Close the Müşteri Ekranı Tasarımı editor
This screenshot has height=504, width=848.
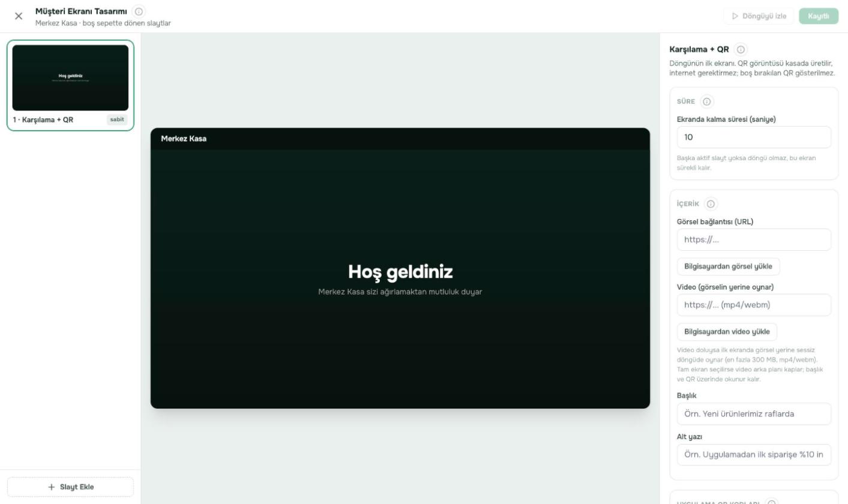[x=19, y=16]
